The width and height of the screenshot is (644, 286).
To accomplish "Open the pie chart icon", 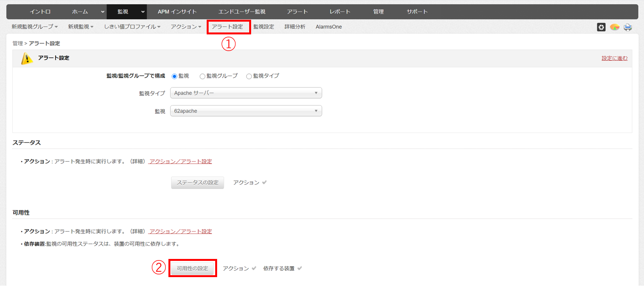I will point(615,27).
